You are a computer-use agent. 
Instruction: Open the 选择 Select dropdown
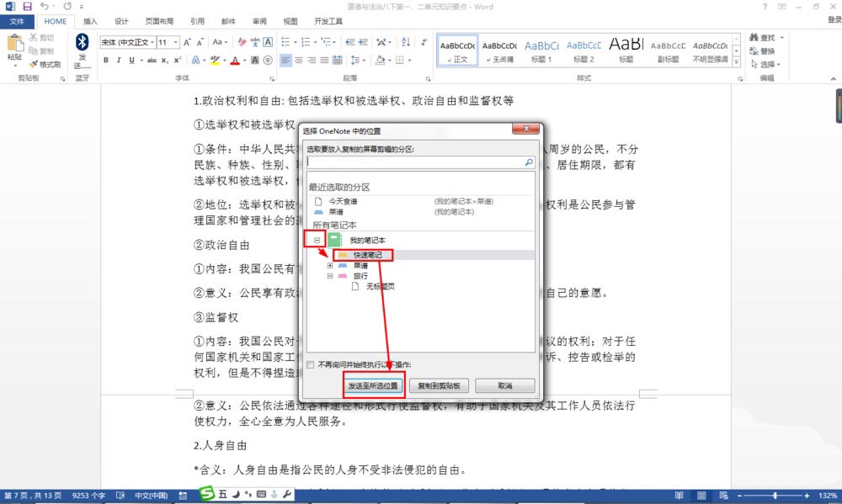tap(765, 65)
